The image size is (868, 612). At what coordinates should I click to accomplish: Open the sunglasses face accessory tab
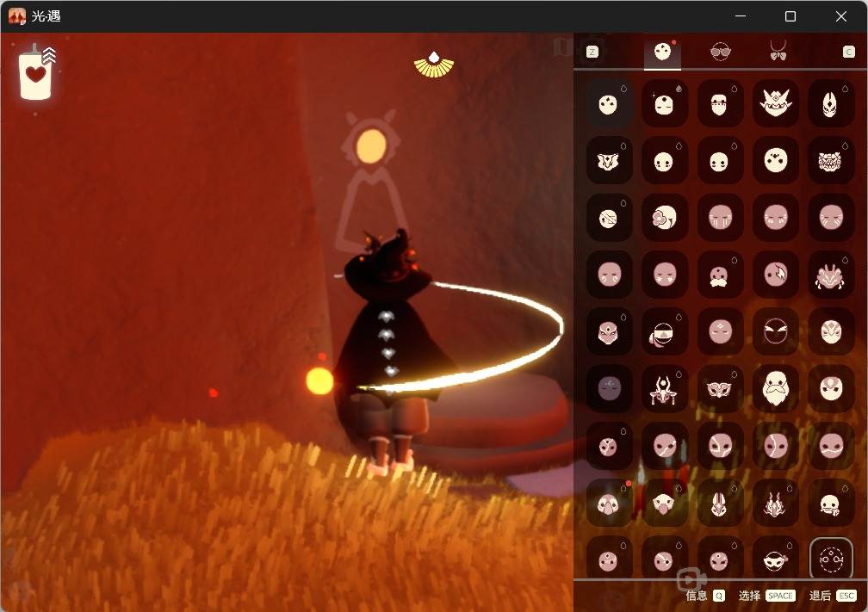pyautogui.click(x=720, y=52)
